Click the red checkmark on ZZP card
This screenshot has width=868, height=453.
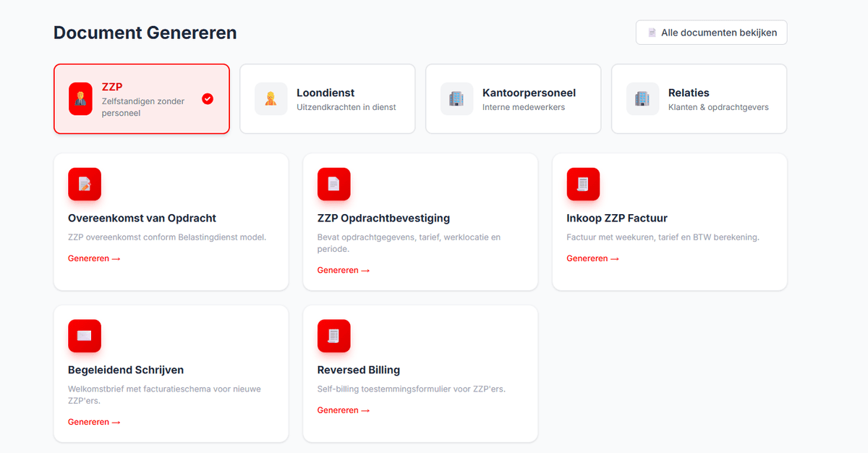tap(208, 98)
